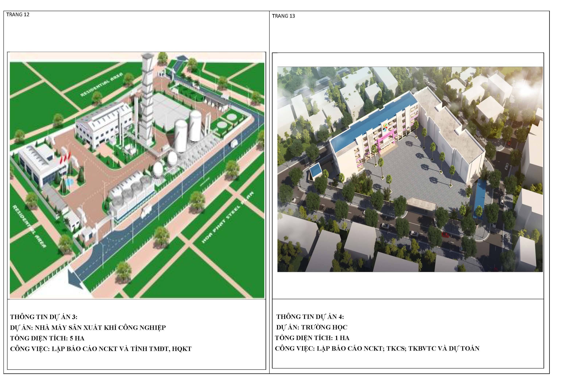Click the TRANG 13 page label
The image size is (566, 392).
pos(283,16)
